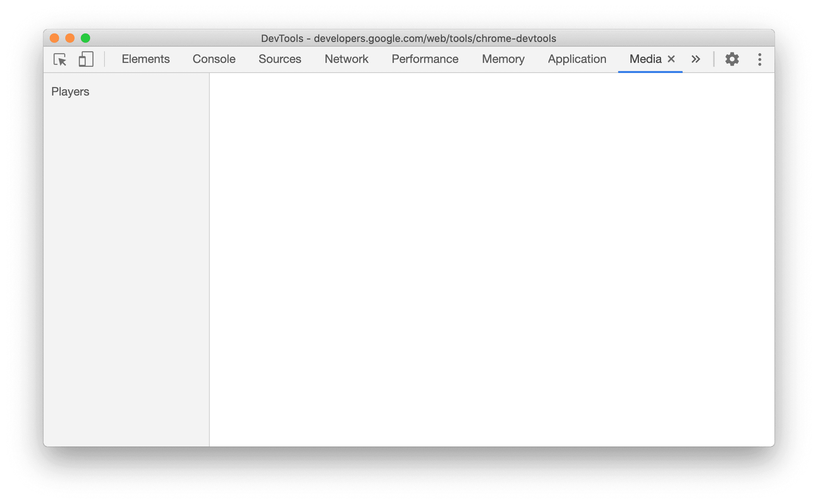
Task: Expand the Application panel section
Action: tap(577, 59)
